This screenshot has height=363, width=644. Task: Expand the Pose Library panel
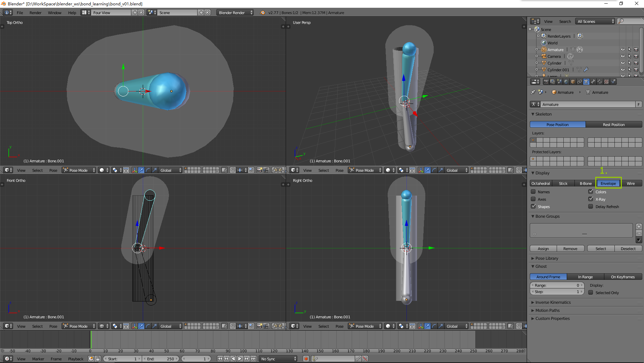coord(547,258)
